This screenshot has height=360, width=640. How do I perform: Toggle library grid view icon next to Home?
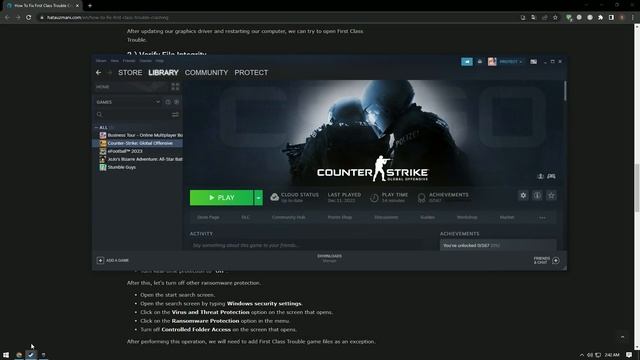pyautogui.click(x=175, y=87)
